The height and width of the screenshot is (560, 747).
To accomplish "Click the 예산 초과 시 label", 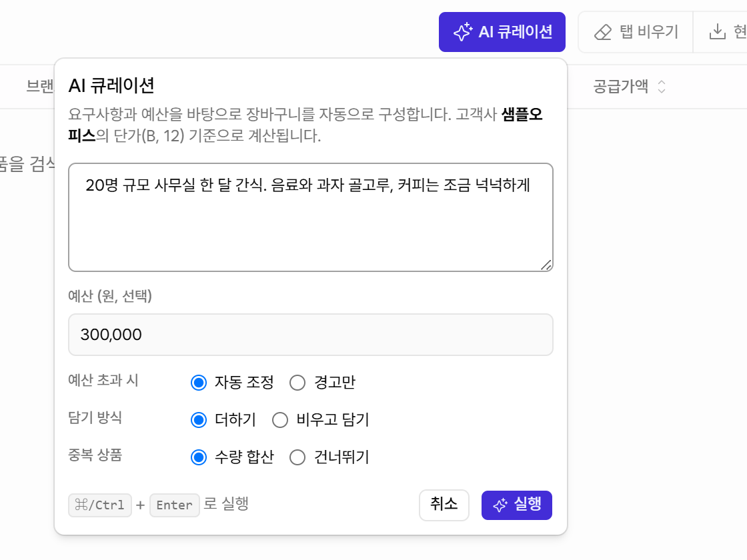I will click(103, 380).
